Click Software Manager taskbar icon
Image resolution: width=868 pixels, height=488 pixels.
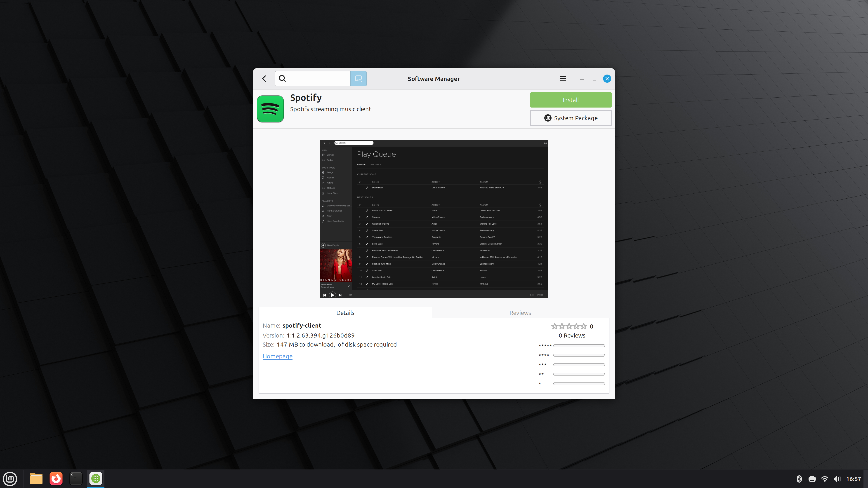click(x=96, y=479)
